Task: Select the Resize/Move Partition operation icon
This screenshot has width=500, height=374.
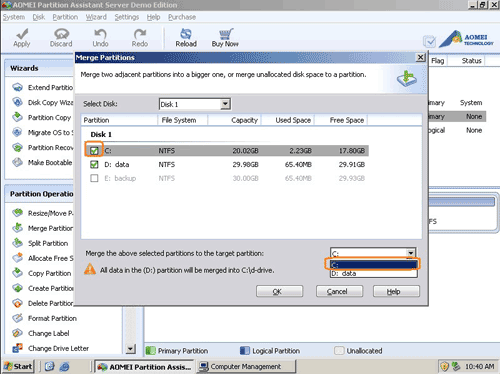Action: (x=17, y=213)
